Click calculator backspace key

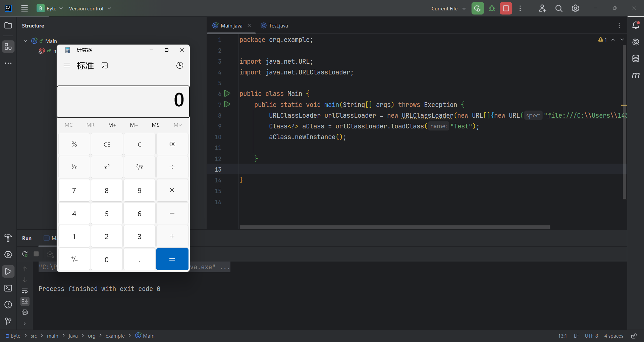coord(172,144)
